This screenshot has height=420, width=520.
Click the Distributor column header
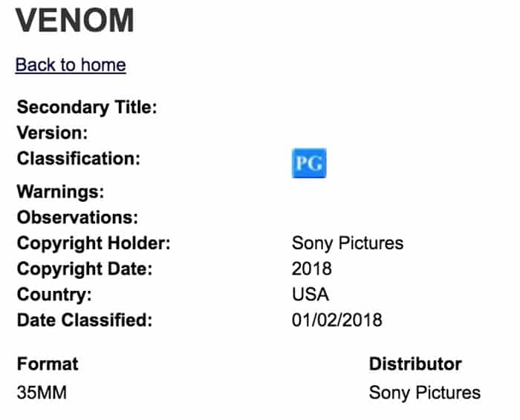tap(415, 364)
